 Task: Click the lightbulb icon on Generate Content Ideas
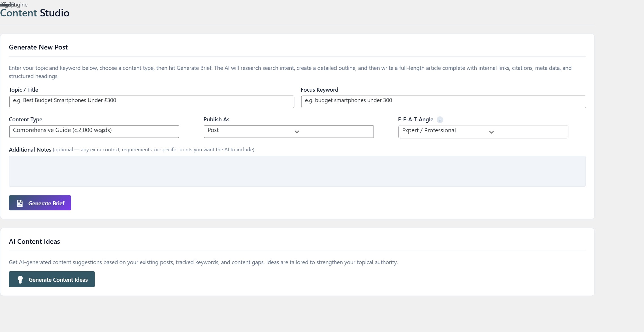20,279
